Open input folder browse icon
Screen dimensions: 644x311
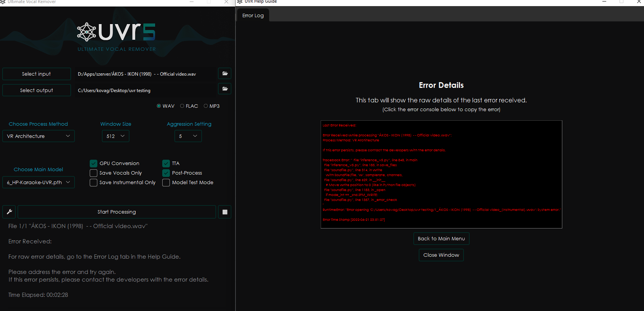point(225,73)
